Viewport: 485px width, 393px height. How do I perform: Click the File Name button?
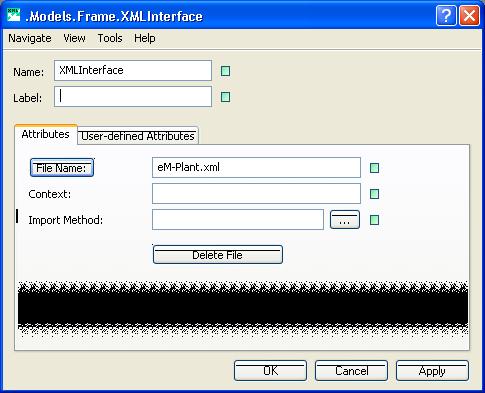click(x=62, y=168)
